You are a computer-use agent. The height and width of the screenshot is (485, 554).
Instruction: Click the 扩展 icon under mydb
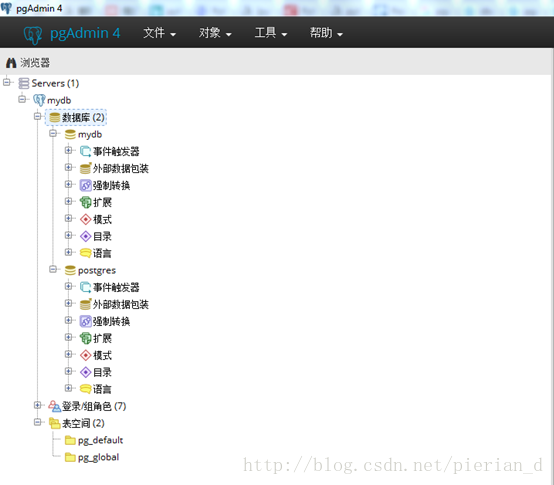(x=86, y=202)
